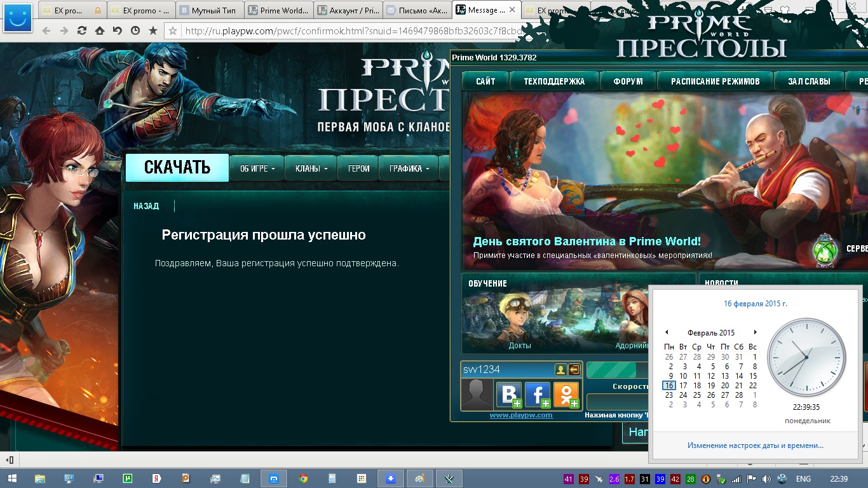The height and width of the screenshot is (488, 868).
Task: Click the НАЗАД back link
Action: pyautogui.click(x=146, y=206)
